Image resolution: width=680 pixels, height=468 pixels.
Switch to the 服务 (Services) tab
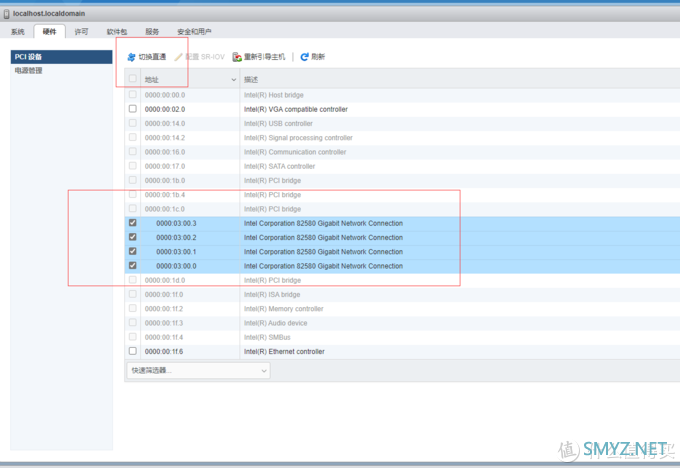[x=152, y=32]
